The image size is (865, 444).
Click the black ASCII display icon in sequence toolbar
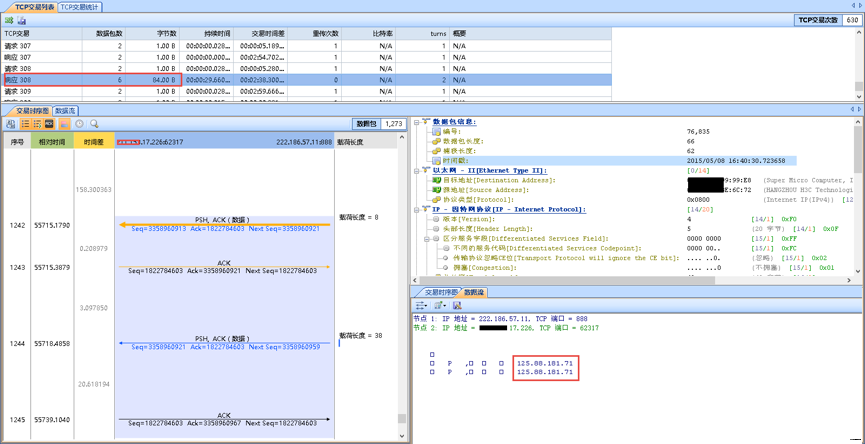click(51, 124)
